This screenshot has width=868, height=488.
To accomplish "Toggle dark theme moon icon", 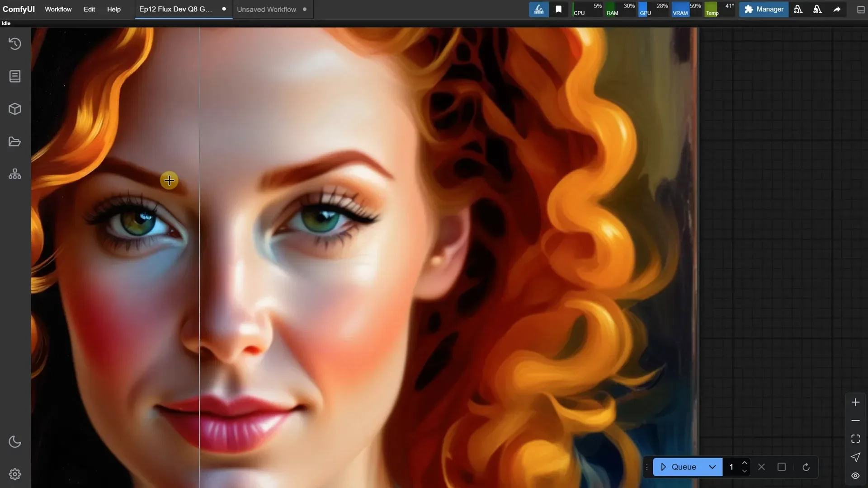I will (x=15, y=441).
